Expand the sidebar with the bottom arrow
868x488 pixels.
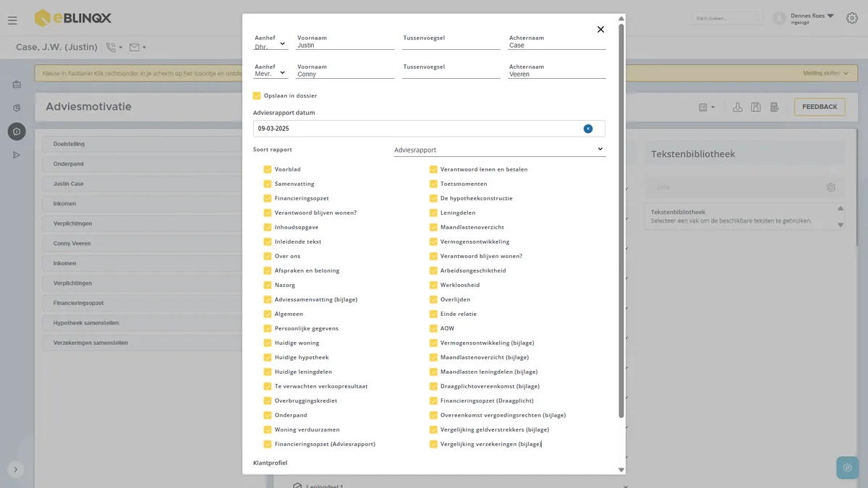coord(15,469)
